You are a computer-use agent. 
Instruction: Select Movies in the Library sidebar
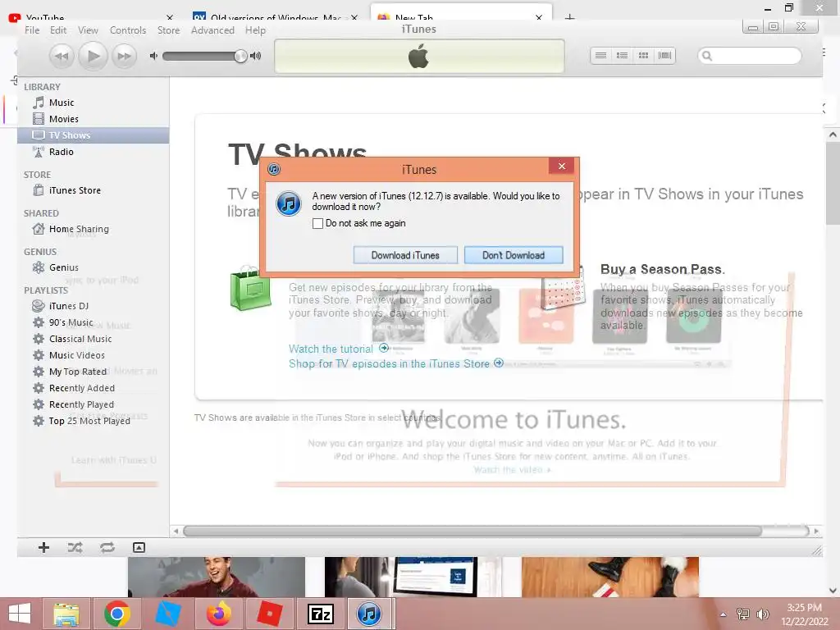click(x=94, y=119)
